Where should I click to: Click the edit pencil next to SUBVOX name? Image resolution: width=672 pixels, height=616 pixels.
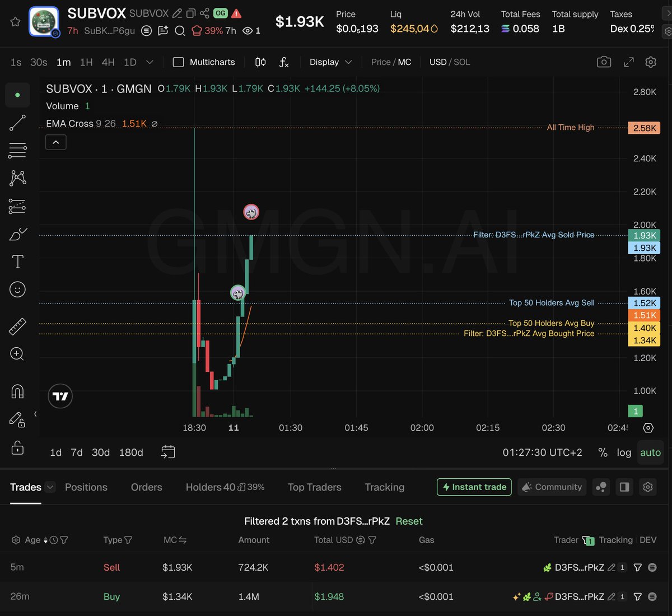[x=177, y=13]
